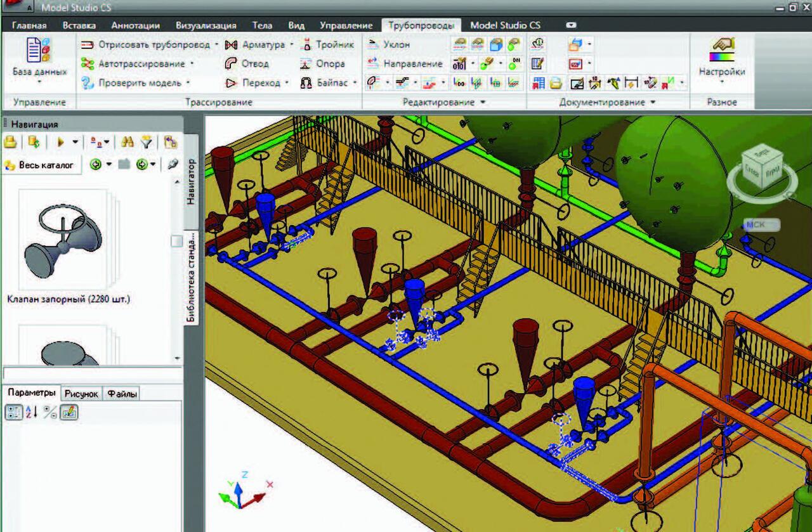Click the Клапан запорный (2280 шт.) label
The image size is (812, 532).
(69, 299)
